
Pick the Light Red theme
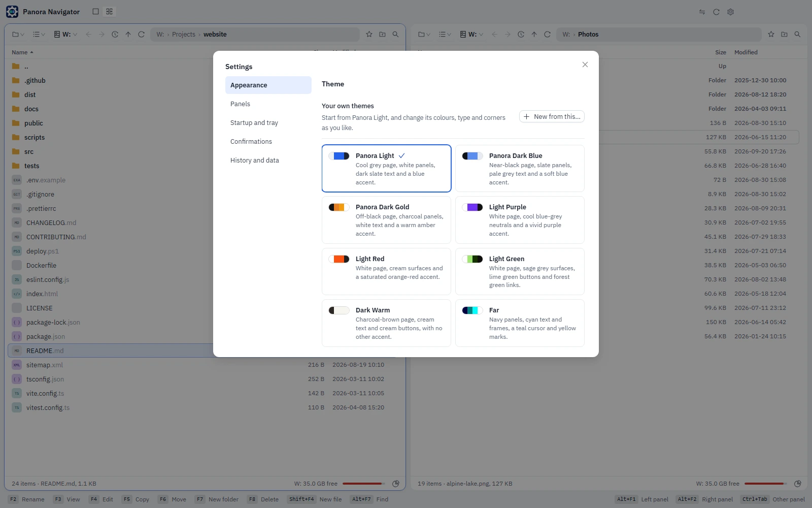point(386,271)
